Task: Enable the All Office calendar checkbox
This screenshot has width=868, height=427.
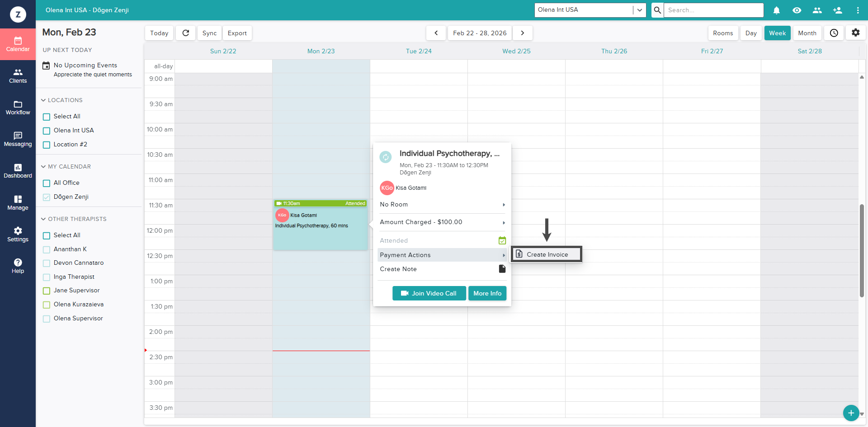Action: [x=47, y=183]
